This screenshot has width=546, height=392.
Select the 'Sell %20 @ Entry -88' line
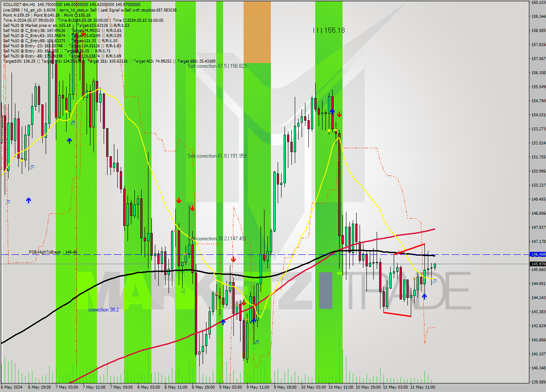pos(62,56)
